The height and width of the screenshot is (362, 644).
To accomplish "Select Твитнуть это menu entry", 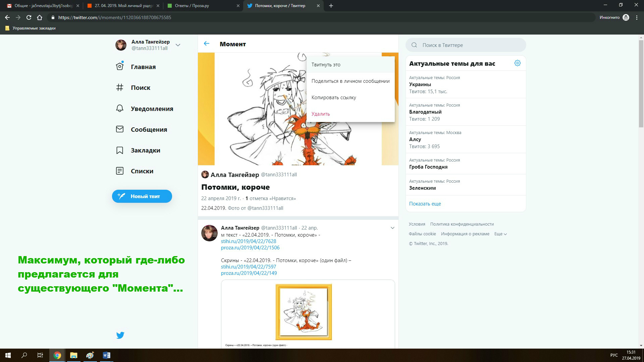I will tap(351, 65).
